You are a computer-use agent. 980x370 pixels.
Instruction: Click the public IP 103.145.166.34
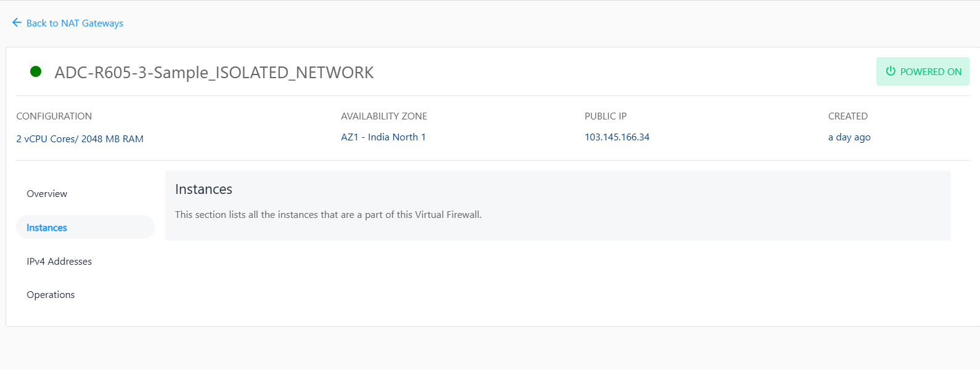point(617,137)
